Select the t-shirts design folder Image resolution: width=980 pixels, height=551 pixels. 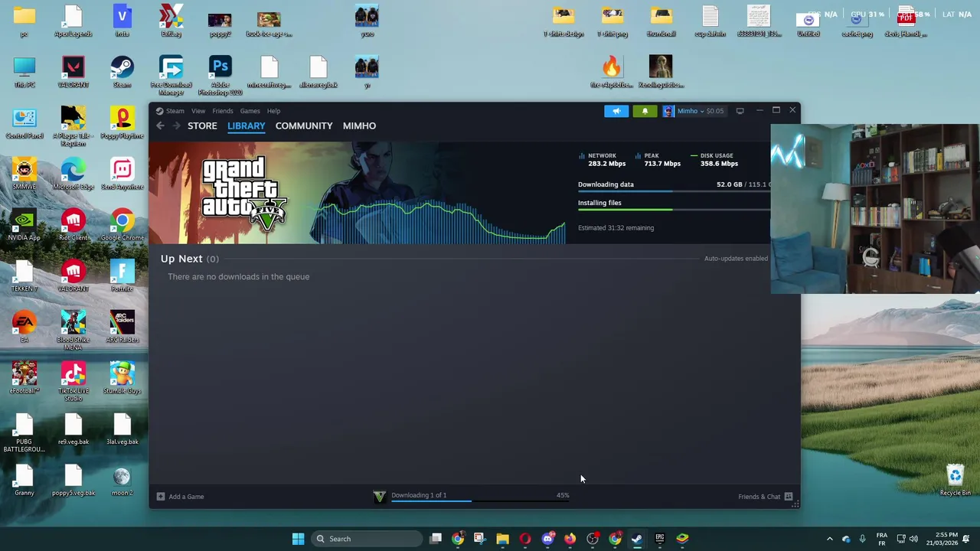tap(563, 21)
